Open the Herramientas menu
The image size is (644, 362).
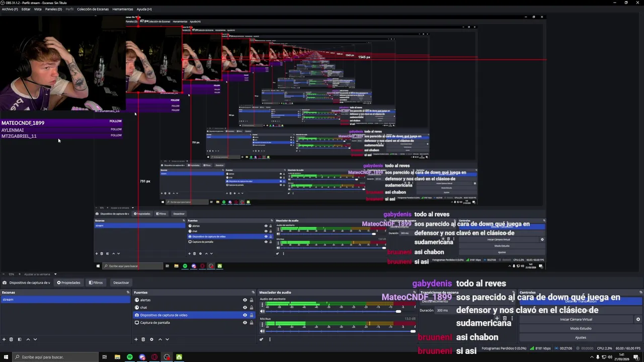coord(123,9)
